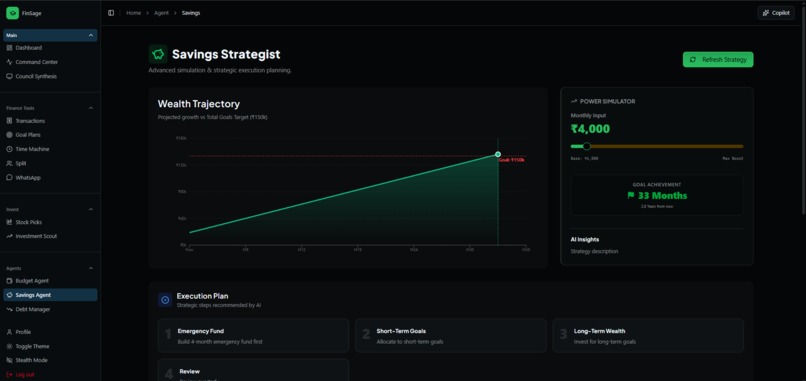Click the Log out link

click(25, 375)
